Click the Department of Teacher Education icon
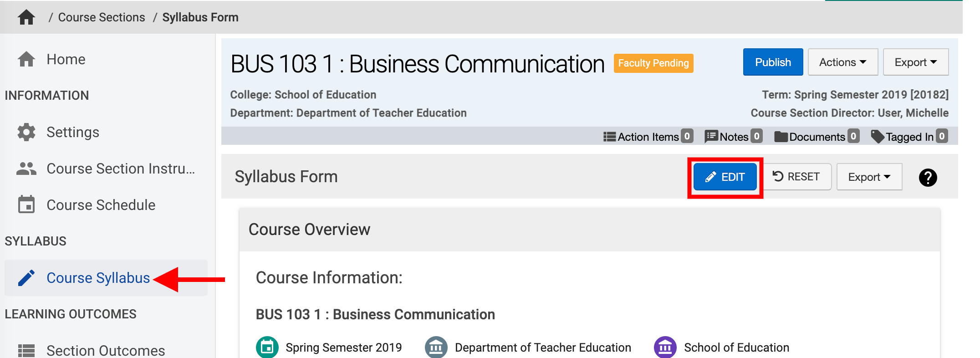The height and width of the screenshot is (358, 980). tap(436, 348)
